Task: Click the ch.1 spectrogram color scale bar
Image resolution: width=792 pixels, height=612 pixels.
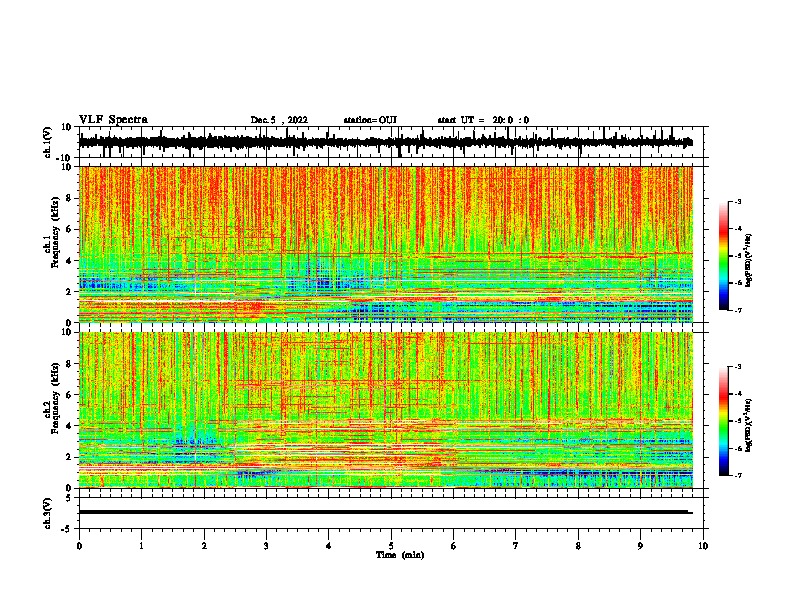Action: point(724,255)
